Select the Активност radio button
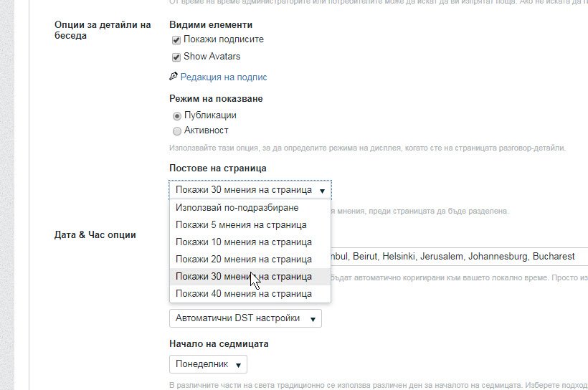The width and height of the screenshot is (588, 390). coord(176,131)
